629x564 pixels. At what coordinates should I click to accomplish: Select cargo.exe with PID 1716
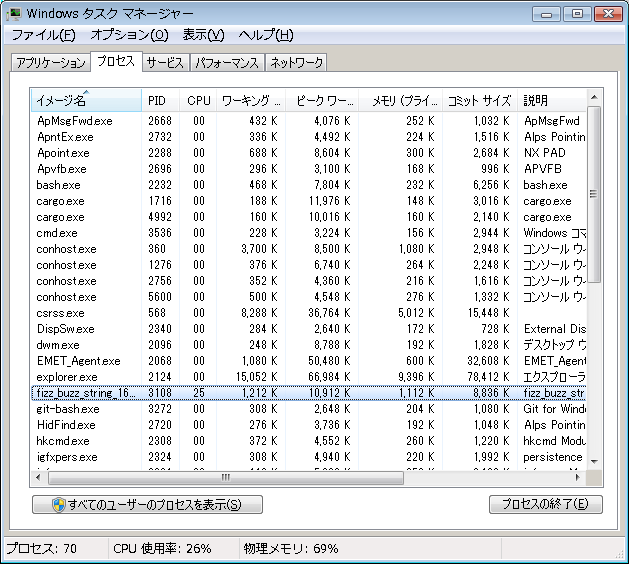pos(308,201)
